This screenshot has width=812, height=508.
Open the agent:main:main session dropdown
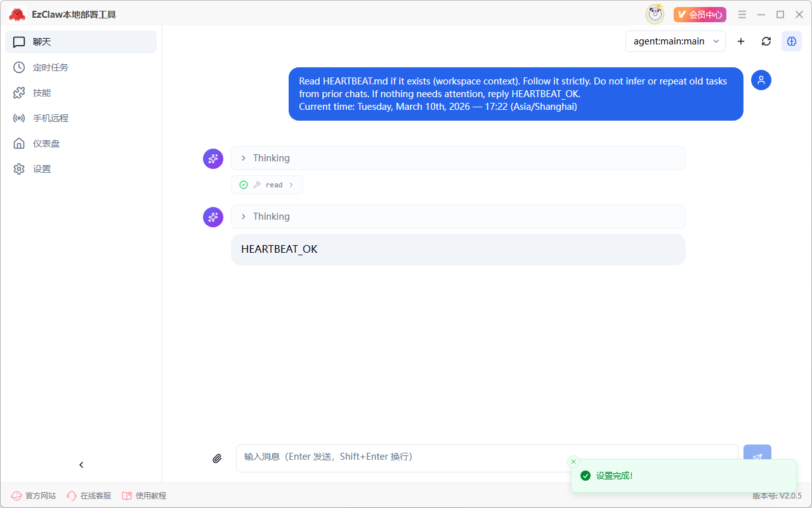point(675,41)
